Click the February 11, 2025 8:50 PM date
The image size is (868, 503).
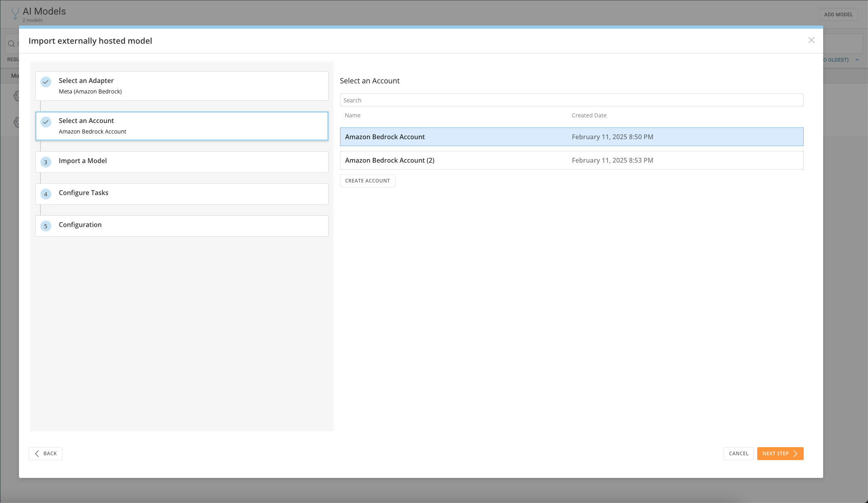tap(612, 137)
